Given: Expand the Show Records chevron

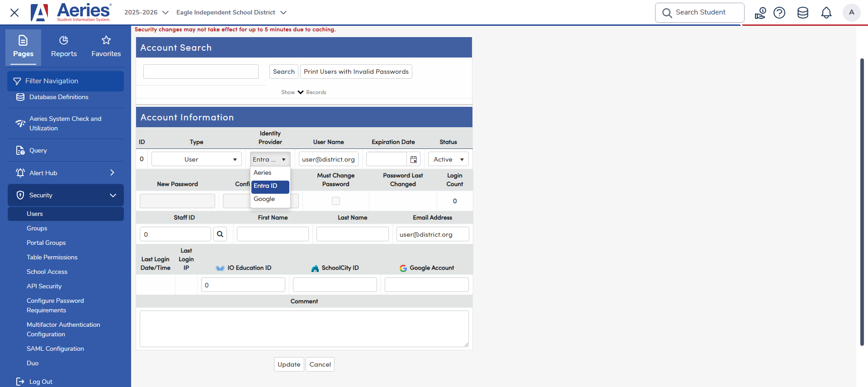Looking at the screenshot, I should pyautogui.click(x=301, y=92).
